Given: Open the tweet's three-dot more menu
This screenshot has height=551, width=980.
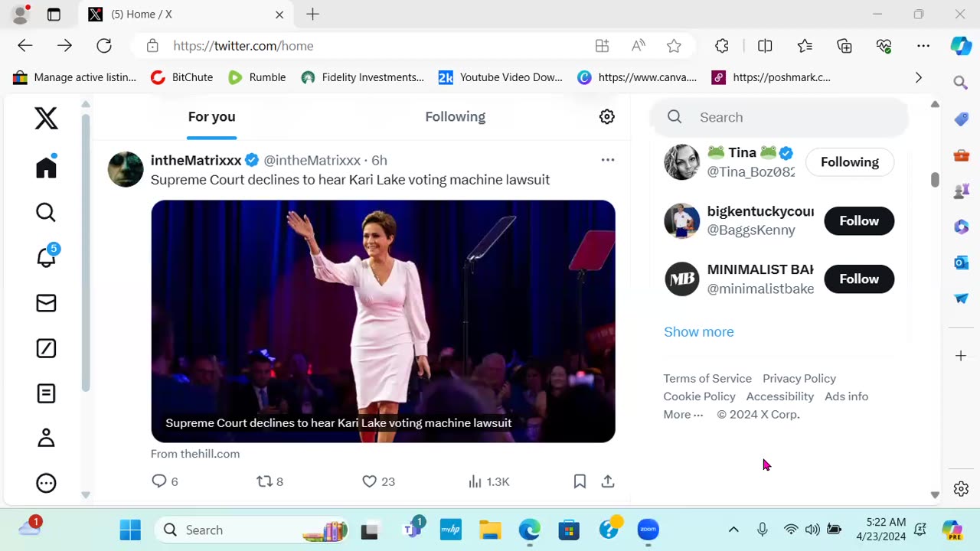Looking at the screenshot, I should 608,160.
